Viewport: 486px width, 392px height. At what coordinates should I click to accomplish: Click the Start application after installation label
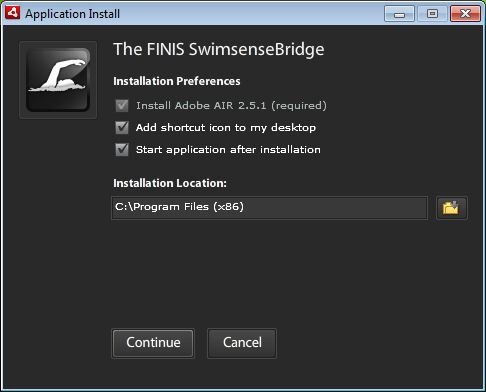point(228,150)
